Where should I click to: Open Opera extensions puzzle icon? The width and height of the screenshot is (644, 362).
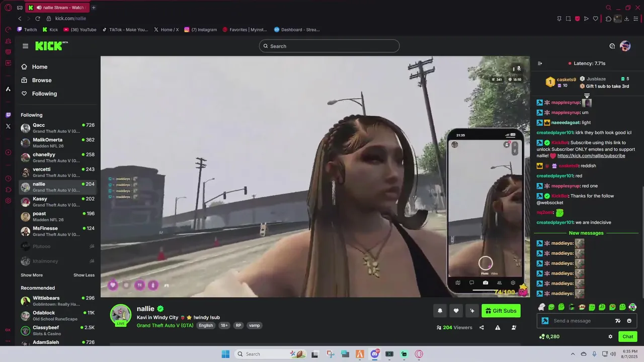(608, 19)
